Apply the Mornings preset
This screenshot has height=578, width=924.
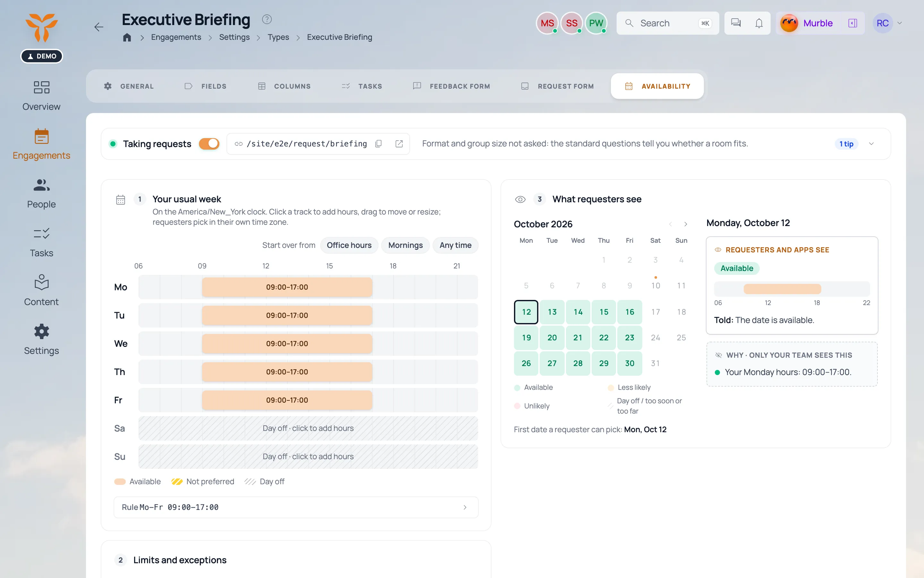coord(405,245)
